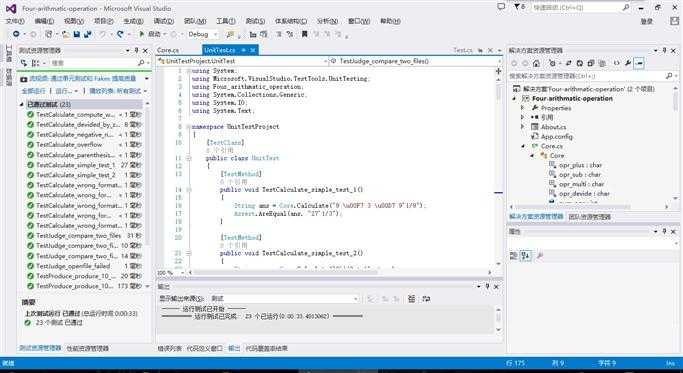This screenshot has height=373, width=683.
Task: Switch to Team Explorer tab
Action: pyautogui.click(x=589, y=217)
